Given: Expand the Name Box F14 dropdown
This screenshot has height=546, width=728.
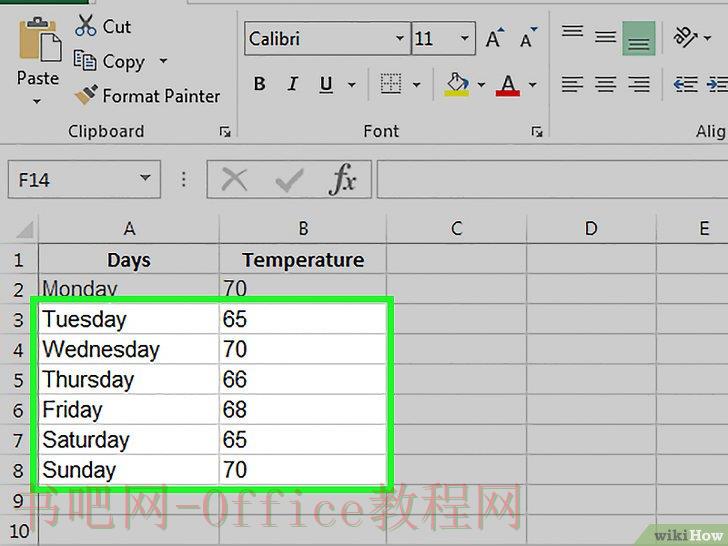Looking at the screenshot, I should (145, 178).
